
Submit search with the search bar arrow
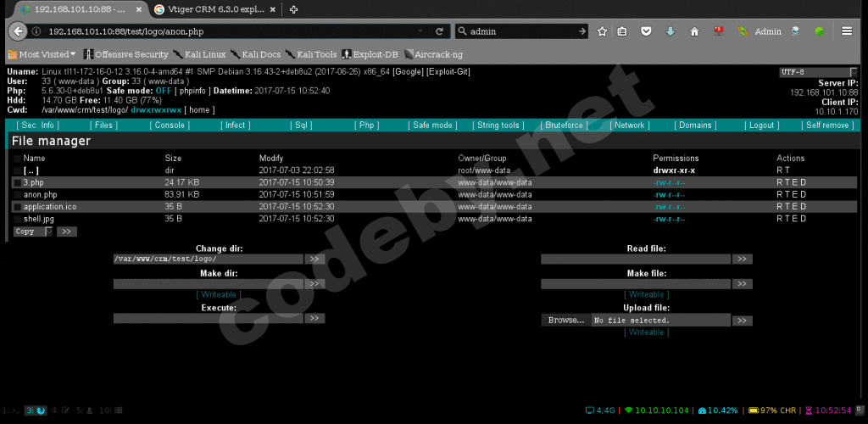click(x=581, y=31)
